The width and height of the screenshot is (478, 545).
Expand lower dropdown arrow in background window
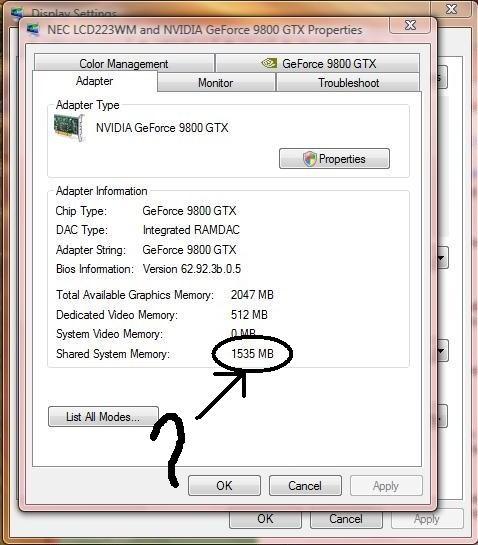[x=442, y=351]
